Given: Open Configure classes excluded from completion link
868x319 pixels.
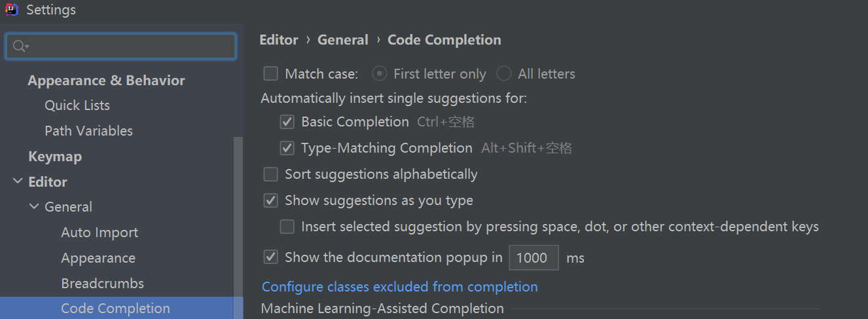Looking at the screenshot, I should [x=399, y=287].
